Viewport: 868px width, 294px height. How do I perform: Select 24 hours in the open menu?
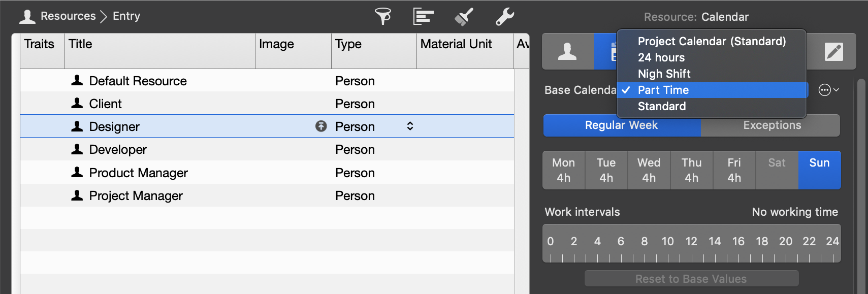pos(660,57)
